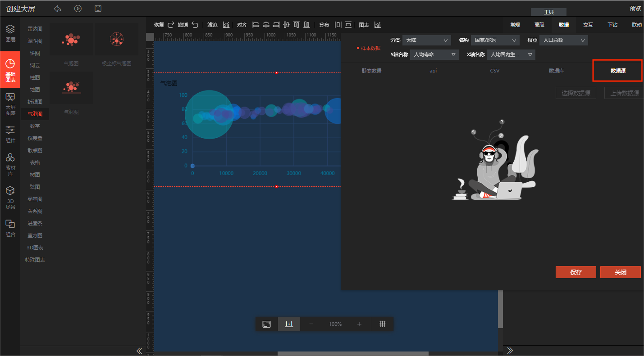The width and height of the screenshot is (644, 356).
Task: Click the 选择数据源 button
Action: pyautogui.click(x=575, y=93)
